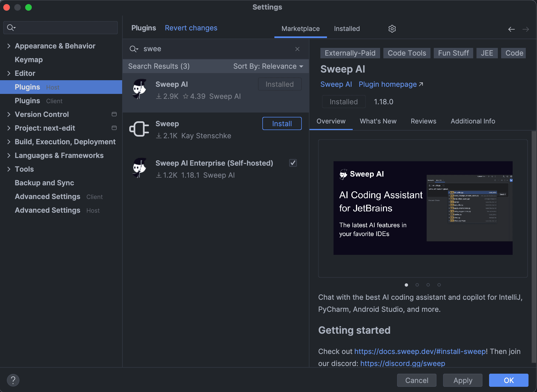Expand the Editor settings node
Image resolution: width=537 pixels, height=392 pixels.
(x=9, y=73)
